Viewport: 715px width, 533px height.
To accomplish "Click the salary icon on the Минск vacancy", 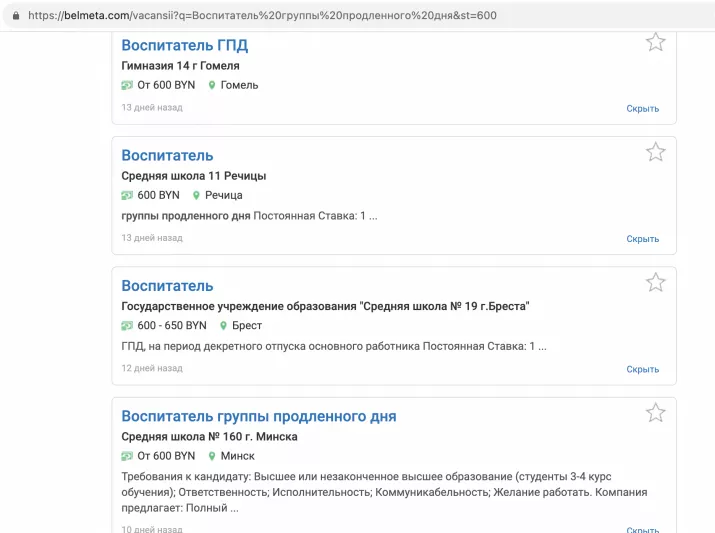I will (x=127, y=456).
